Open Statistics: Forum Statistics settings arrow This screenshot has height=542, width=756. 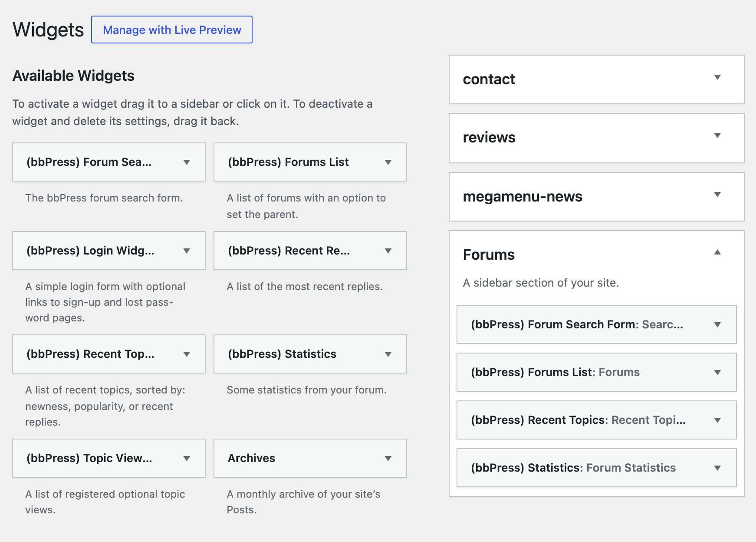click(717, 468)
